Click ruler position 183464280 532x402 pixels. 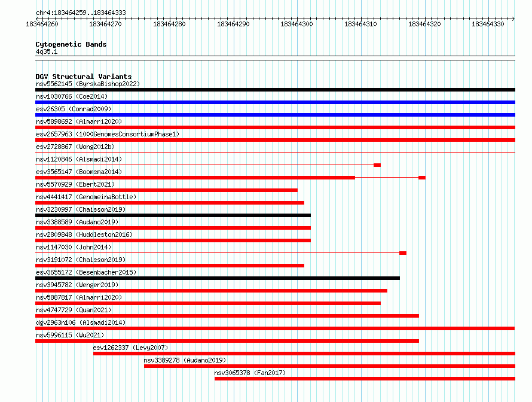coord(169,24)
